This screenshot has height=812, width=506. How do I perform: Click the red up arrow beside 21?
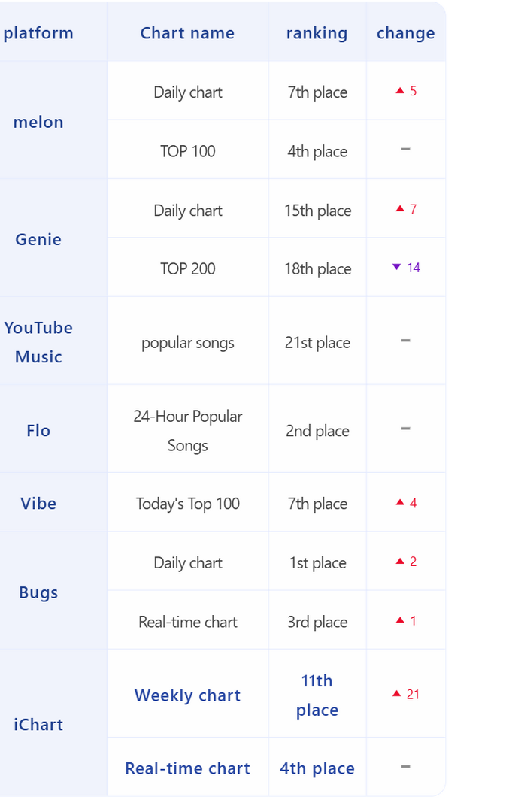coord(397,694)
